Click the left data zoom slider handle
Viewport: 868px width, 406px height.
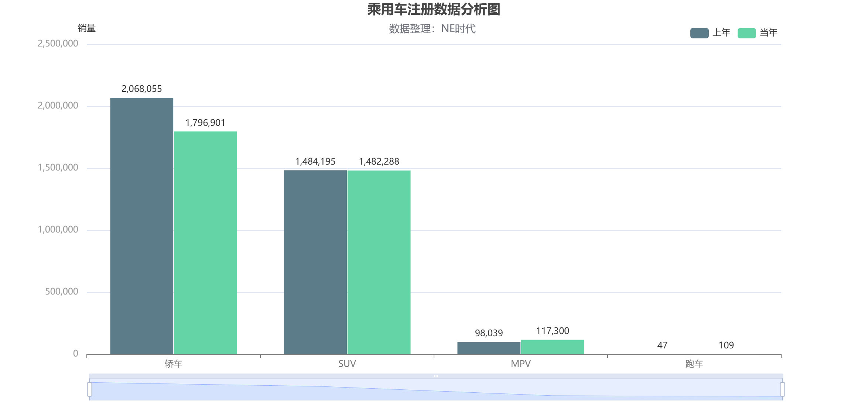(x=90, y=389)
